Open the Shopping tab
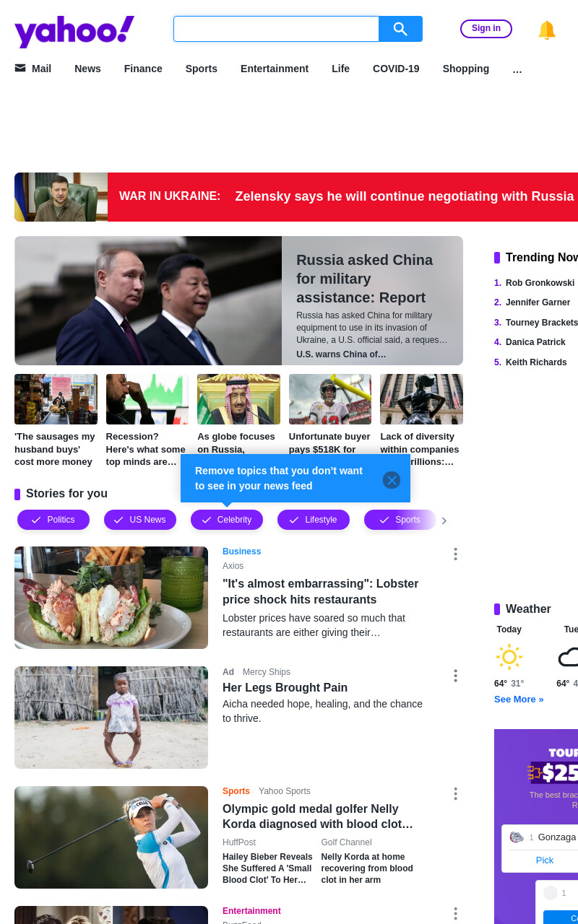The height and width of the screenshot is (924, 578). 466,69
